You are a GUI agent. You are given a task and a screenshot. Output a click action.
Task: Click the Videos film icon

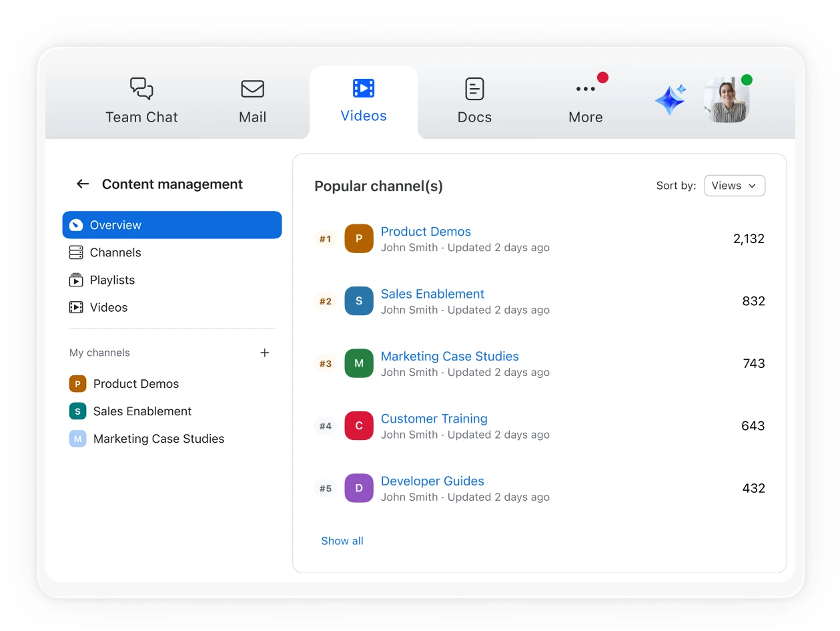coord(364,88)
